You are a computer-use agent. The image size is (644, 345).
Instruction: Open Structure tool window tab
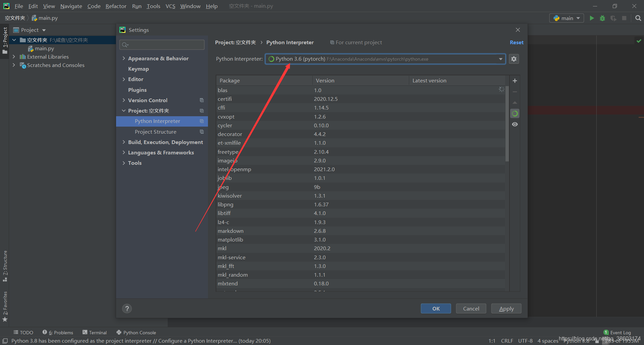(x=5, y=266)
